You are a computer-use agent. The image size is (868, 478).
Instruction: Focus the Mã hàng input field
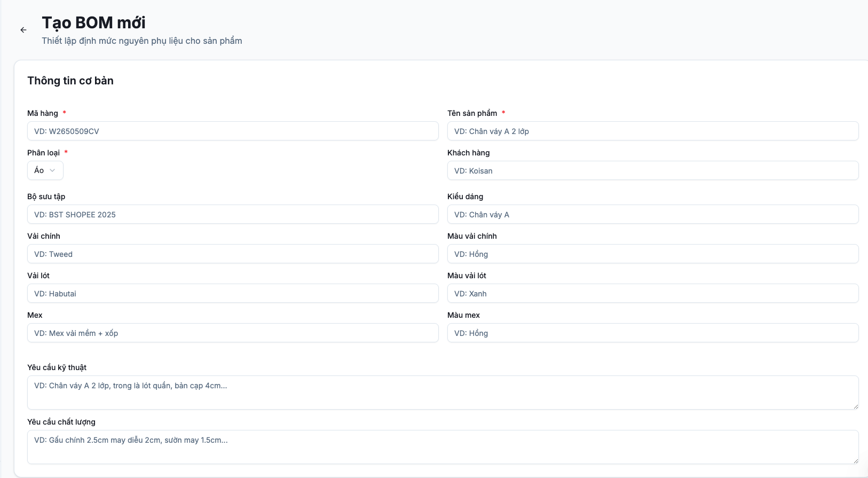pyautogui.click(x=233, y=131)
